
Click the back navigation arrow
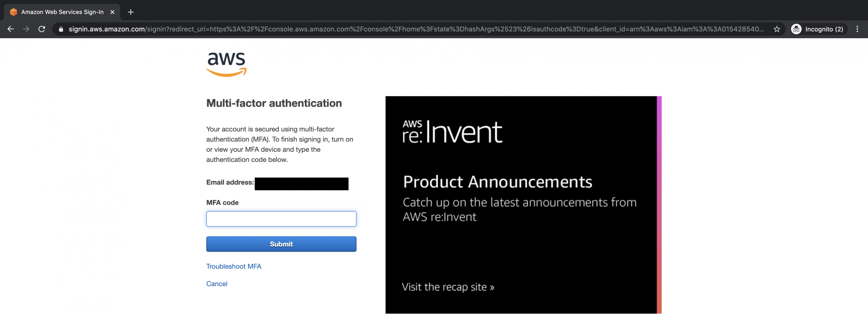(x=10, y=29)
